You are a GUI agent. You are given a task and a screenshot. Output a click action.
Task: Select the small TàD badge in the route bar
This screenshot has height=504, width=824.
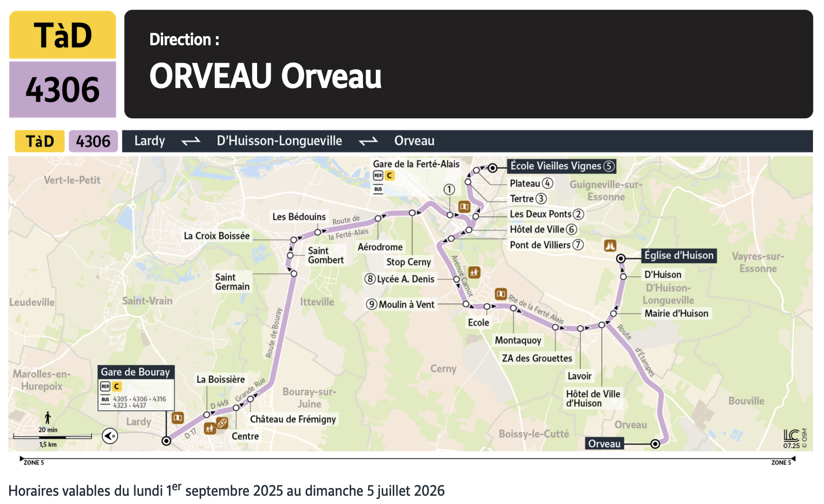[x=39, y=141]
